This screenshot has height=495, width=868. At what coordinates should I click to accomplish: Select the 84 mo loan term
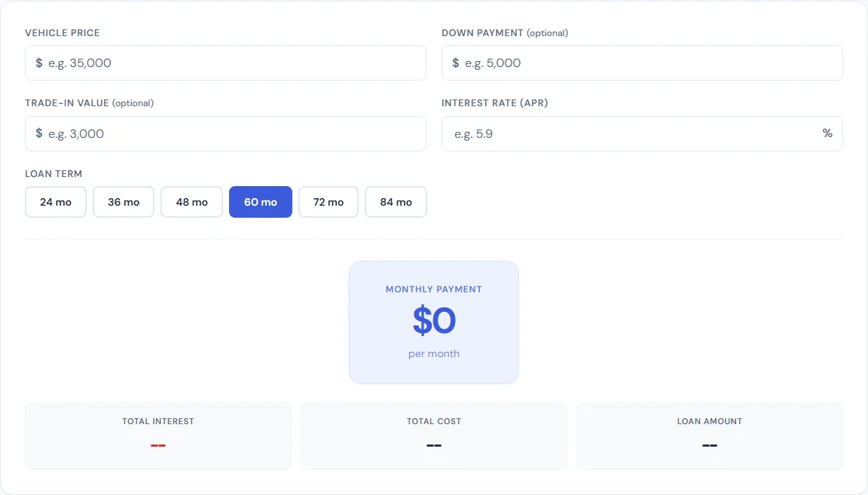click(x=396, y=202)
